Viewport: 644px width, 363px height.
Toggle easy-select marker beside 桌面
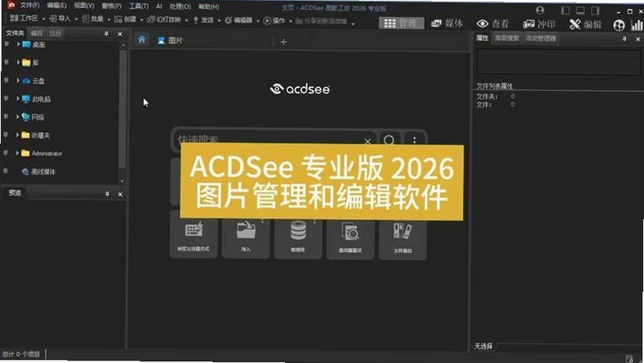[x=6, y=43]
